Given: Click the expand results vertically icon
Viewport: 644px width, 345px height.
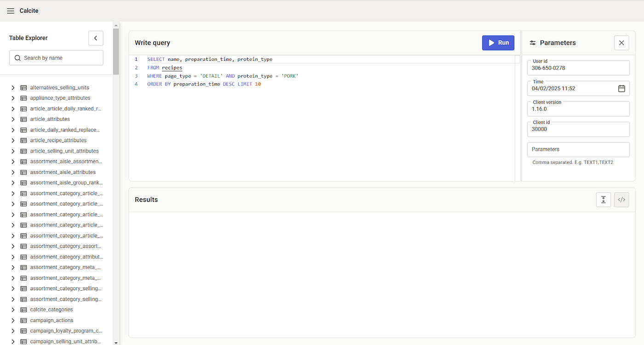Looking at the screenshot, I should pos(604,200).
